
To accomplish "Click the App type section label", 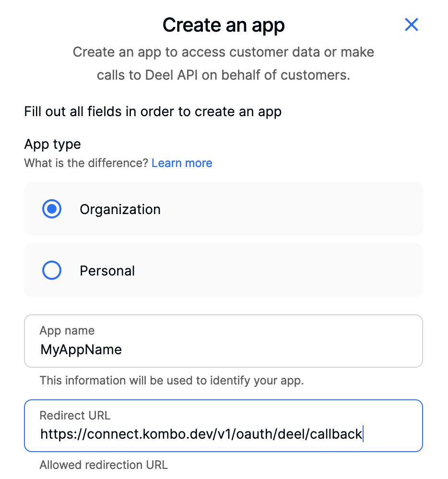I will 53,144.
